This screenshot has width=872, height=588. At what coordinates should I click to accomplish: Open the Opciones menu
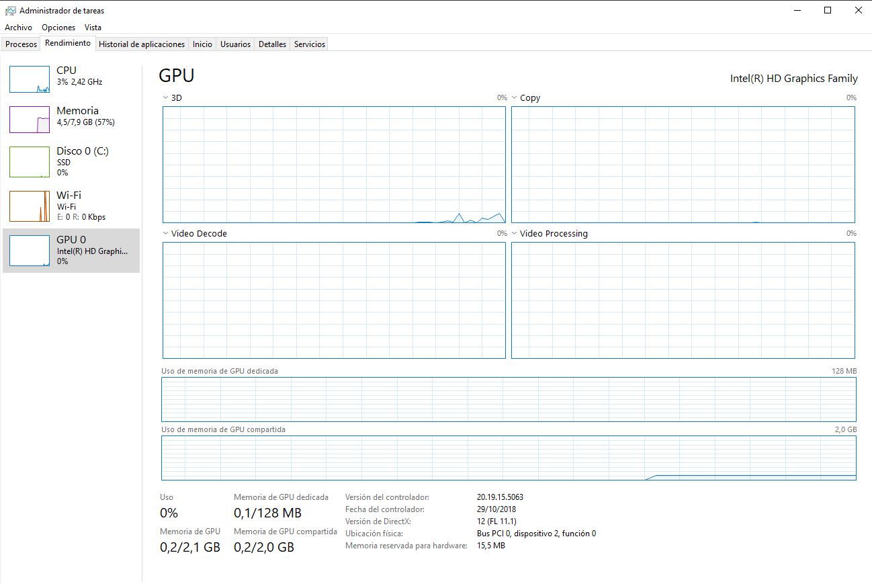pyautogui.click(x=58, y=28)
